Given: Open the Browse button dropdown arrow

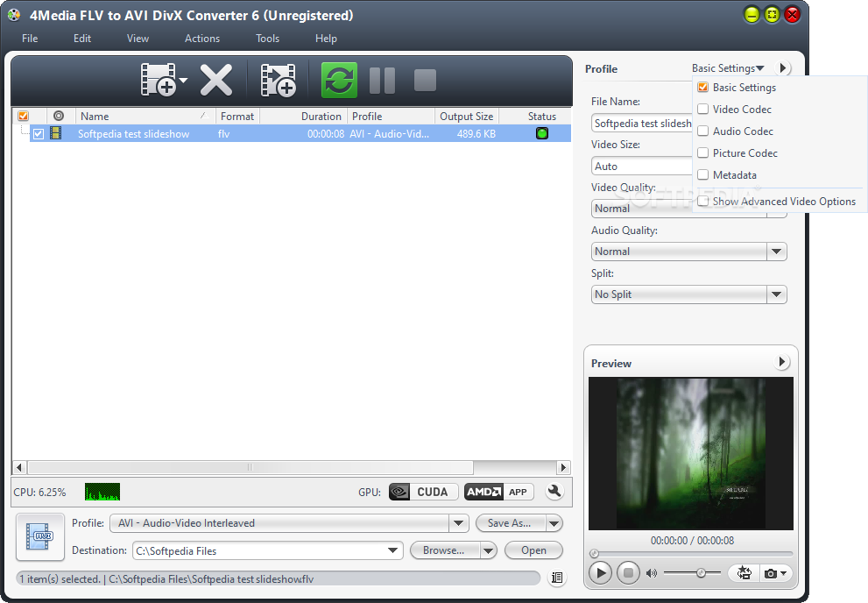Looking at the screenshot, I should [x=489, y=550].
